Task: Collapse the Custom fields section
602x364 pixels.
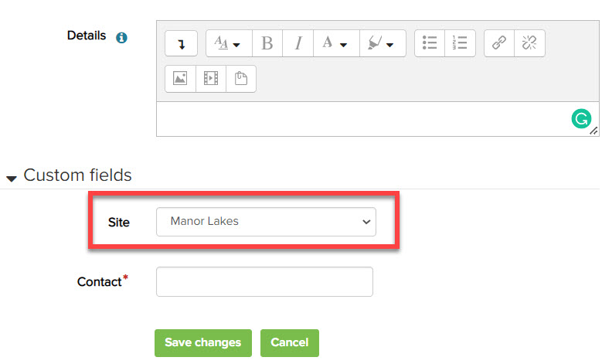Action: 12,177
